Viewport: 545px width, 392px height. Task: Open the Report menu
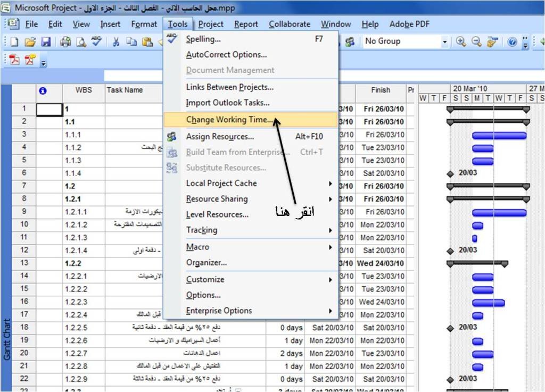pyautogui.click(x=246, y=24)
